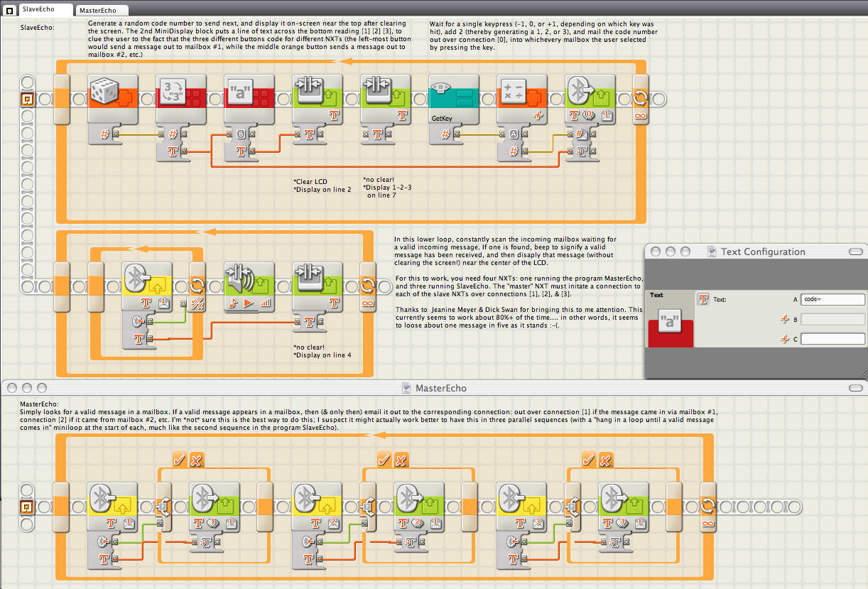Click the first Switch block icon in MasterEcho
Image resolution: width=868 pixels, height=589 pixels.
click(163, 507)
